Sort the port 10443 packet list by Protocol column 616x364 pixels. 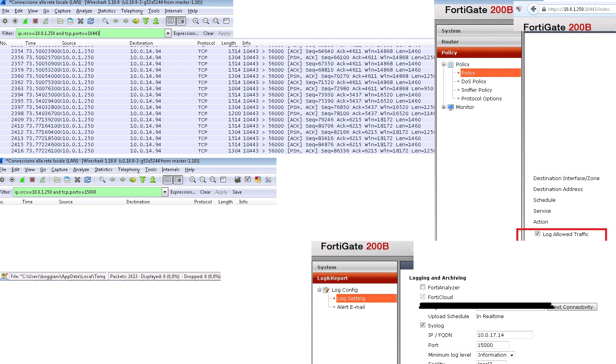pos(206,43)
